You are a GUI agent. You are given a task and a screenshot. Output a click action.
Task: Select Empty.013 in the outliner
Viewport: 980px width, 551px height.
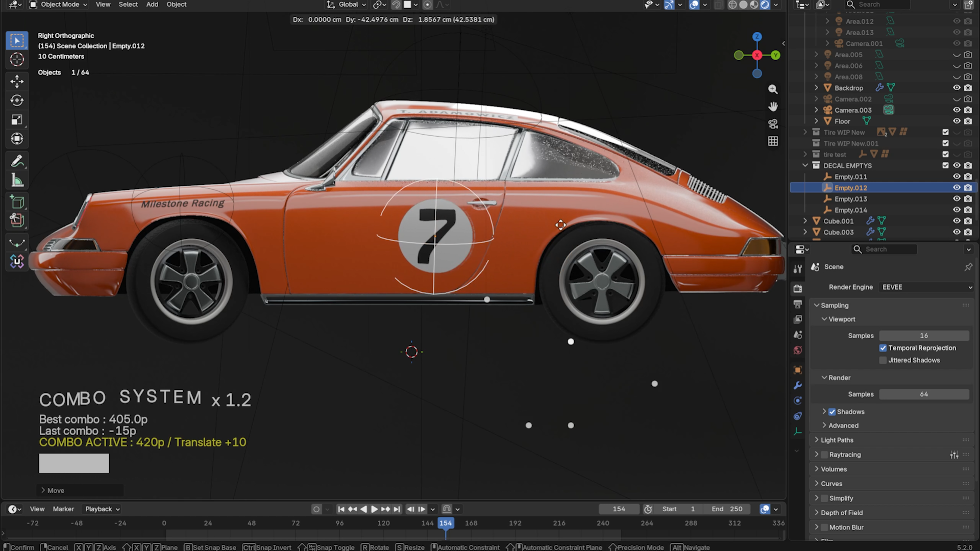(x=850, y=199)
